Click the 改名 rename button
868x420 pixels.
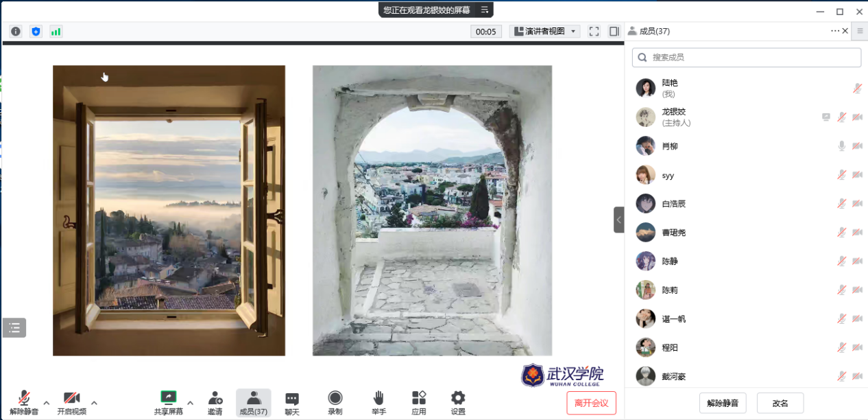(x=780, y=403)
